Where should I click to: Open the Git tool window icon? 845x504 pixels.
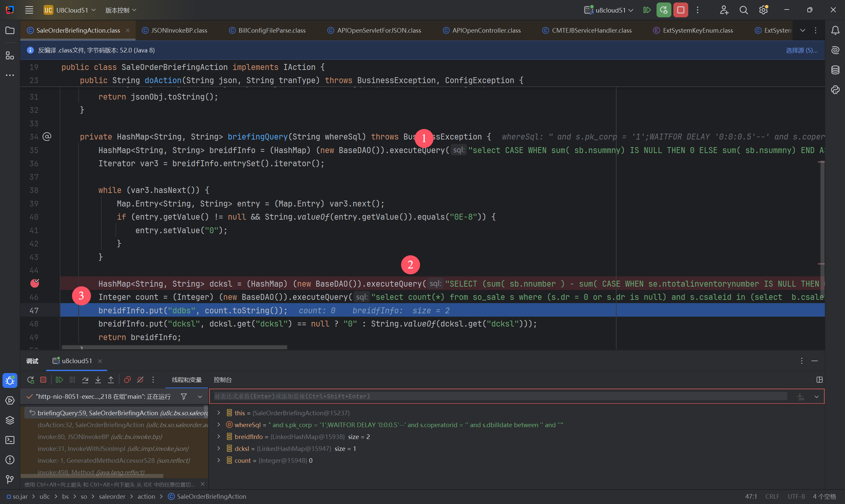pos(10,479)
